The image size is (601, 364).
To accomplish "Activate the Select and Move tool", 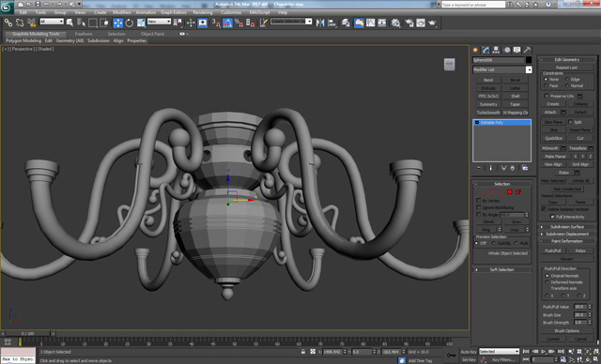I will [x=117, y=23].
